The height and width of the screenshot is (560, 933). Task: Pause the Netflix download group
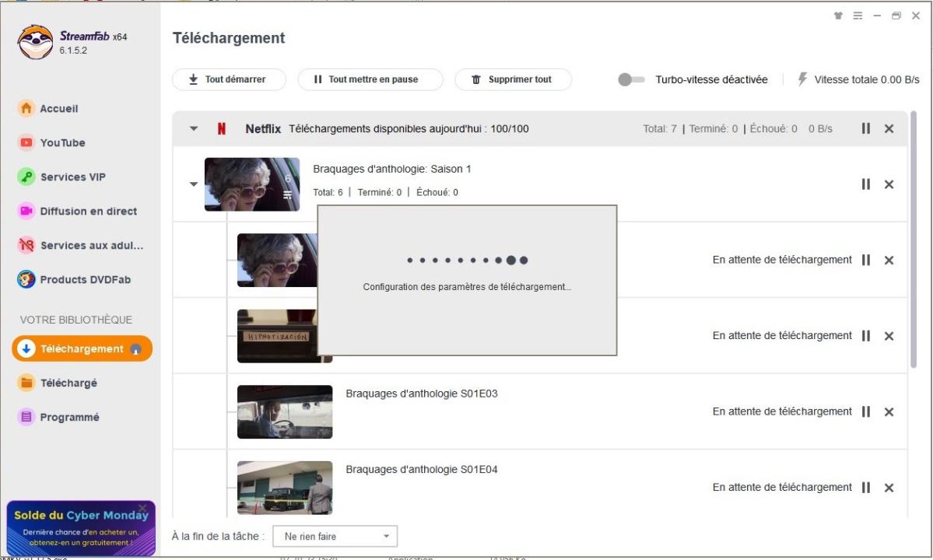pyautogui.click(x=865, y=128)
